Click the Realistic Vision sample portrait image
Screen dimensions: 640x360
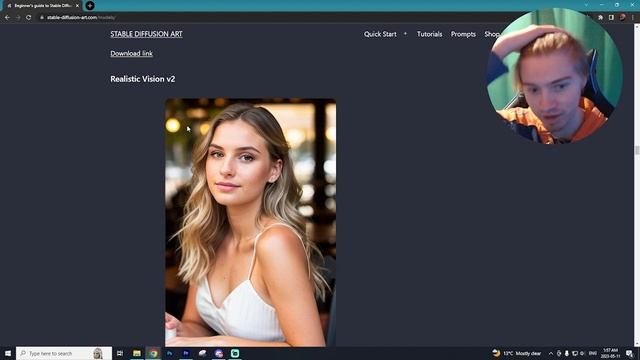click(251, 222)
